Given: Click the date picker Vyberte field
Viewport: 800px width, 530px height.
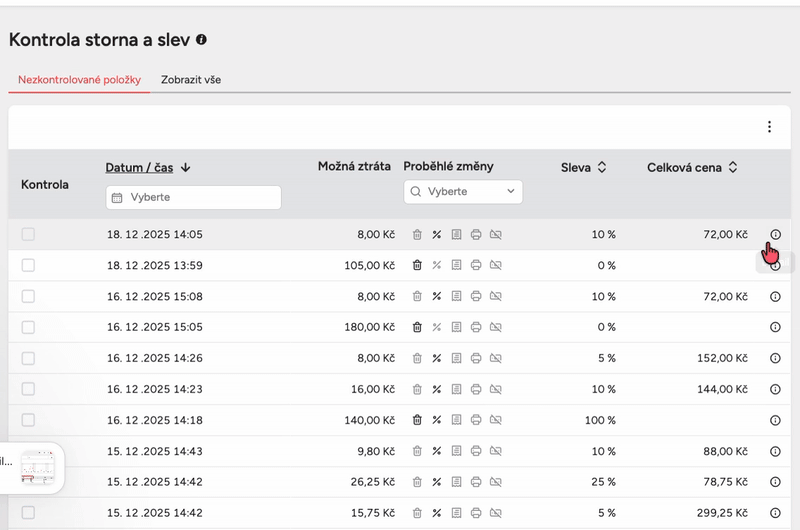Looking at the screenshot, I should click(x=193, y=198).
